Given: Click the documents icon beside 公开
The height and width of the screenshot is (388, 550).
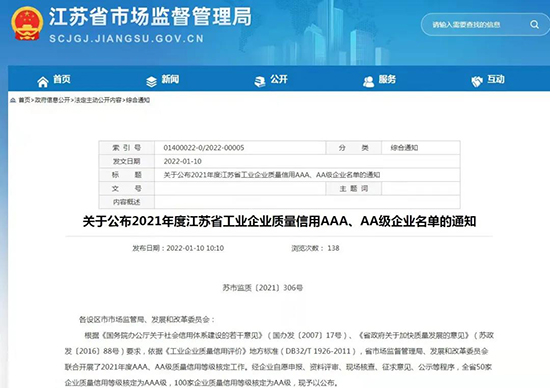Looking at the screenshot, I should [x=260, y=82].
